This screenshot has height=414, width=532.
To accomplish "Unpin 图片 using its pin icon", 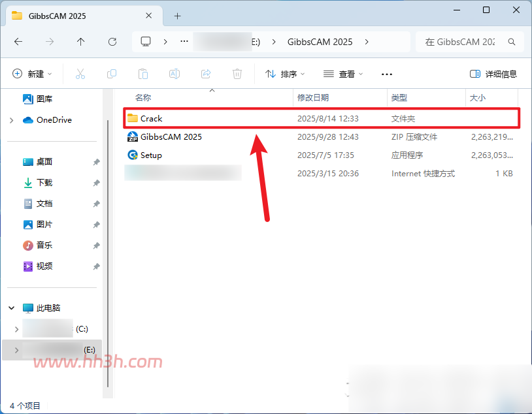I will pyautogui.click(x=96, y=225).
